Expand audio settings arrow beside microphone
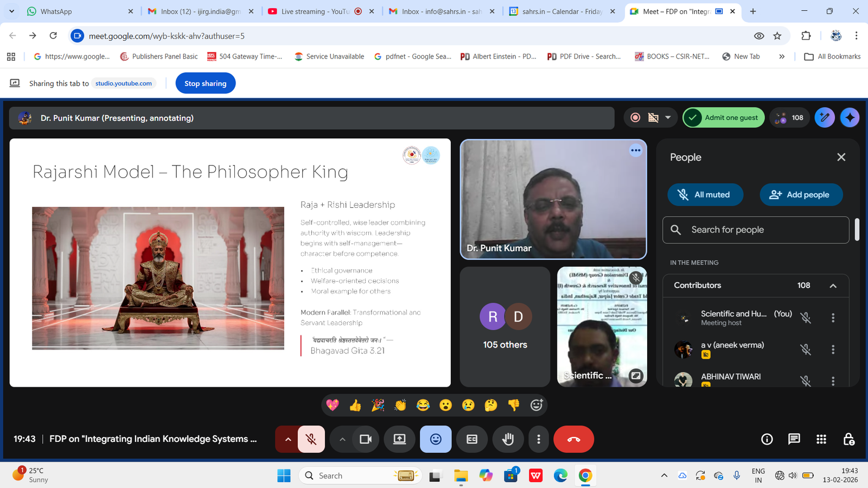This screenshot has height=488, width=868. [288, 439]
